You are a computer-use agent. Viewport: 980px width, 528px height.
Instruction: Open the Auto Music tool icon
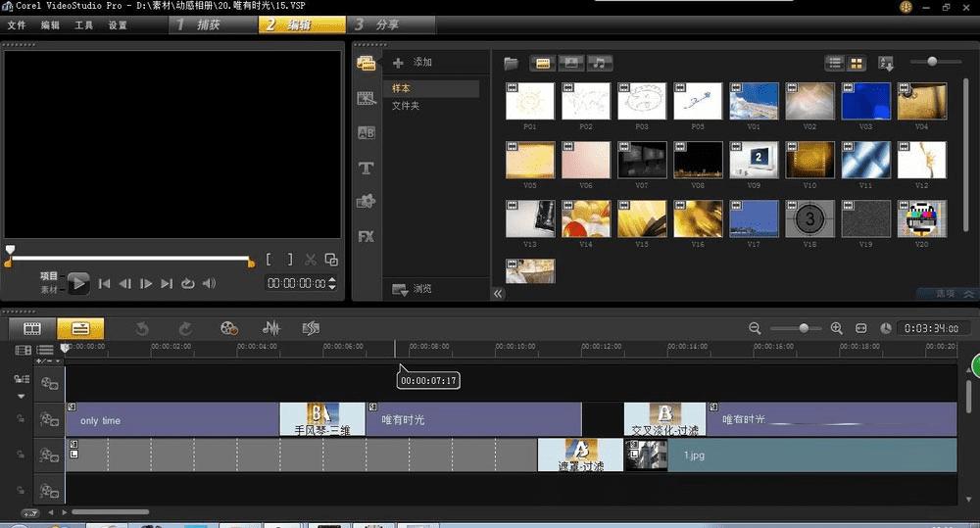(312, 328)
